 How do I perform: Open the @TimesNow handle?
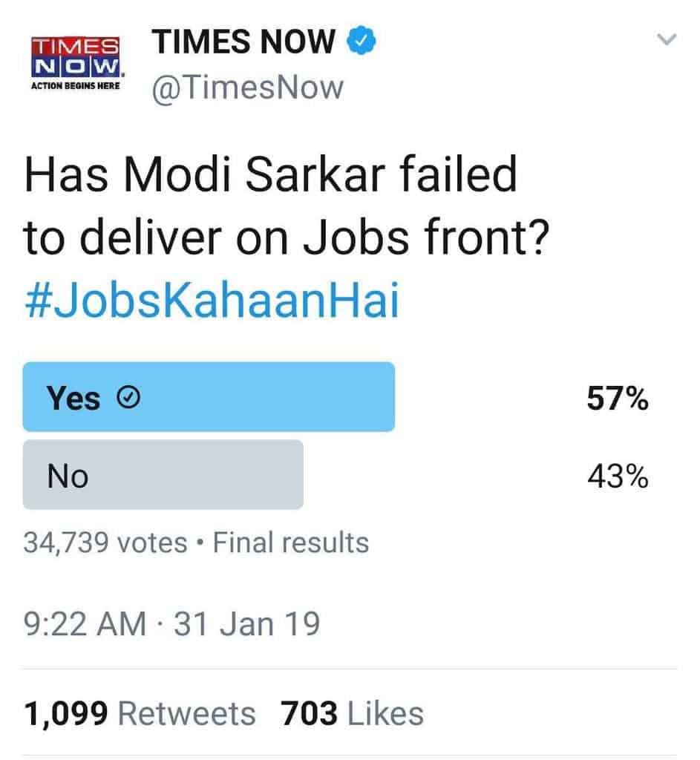[248, 88]
